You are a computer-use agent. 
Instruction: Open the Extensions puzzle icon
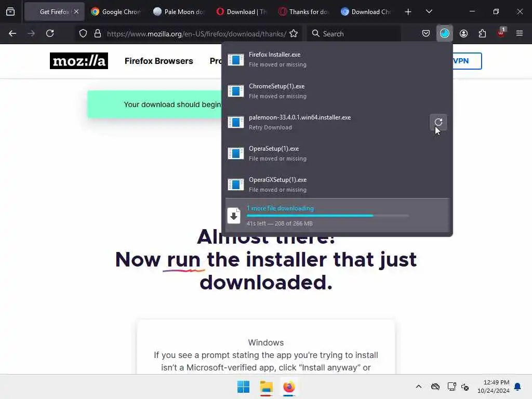click(x=483, y=34)
